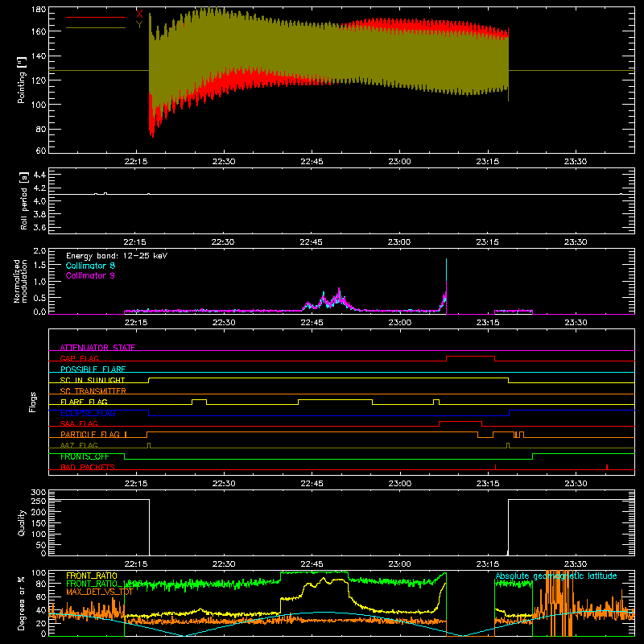The image size is (644, 644).
Task: Click the '1.5' tick on modulation axis
Action: tap(39, 266)
